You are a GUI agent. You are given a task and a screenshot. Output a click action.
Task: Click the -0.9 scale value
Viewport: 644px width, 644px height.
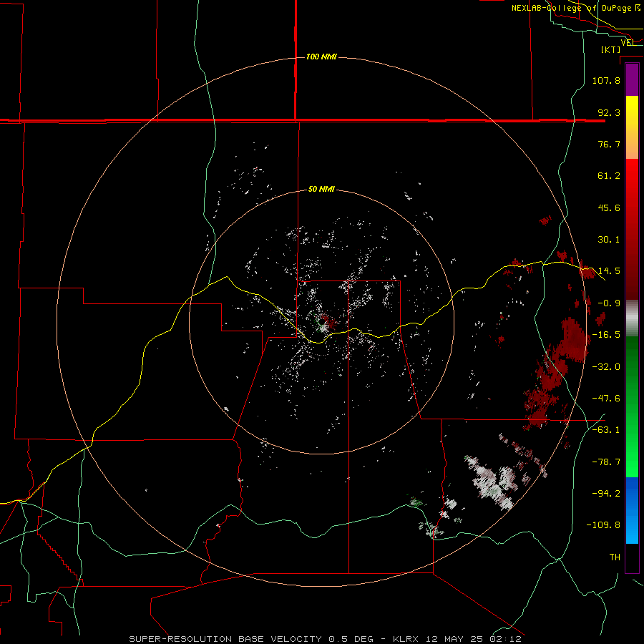click(609, 303)
